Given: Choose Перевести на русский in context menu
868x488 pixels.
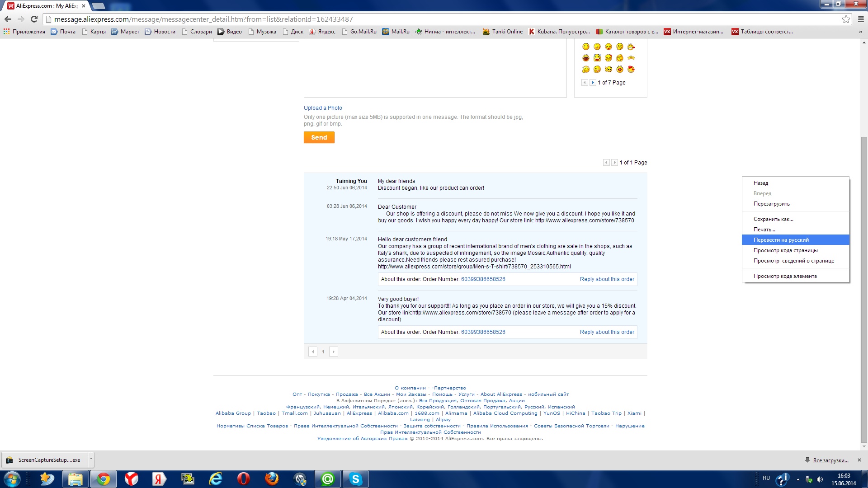Looking at the screenshot, I should tap(796, 240).
